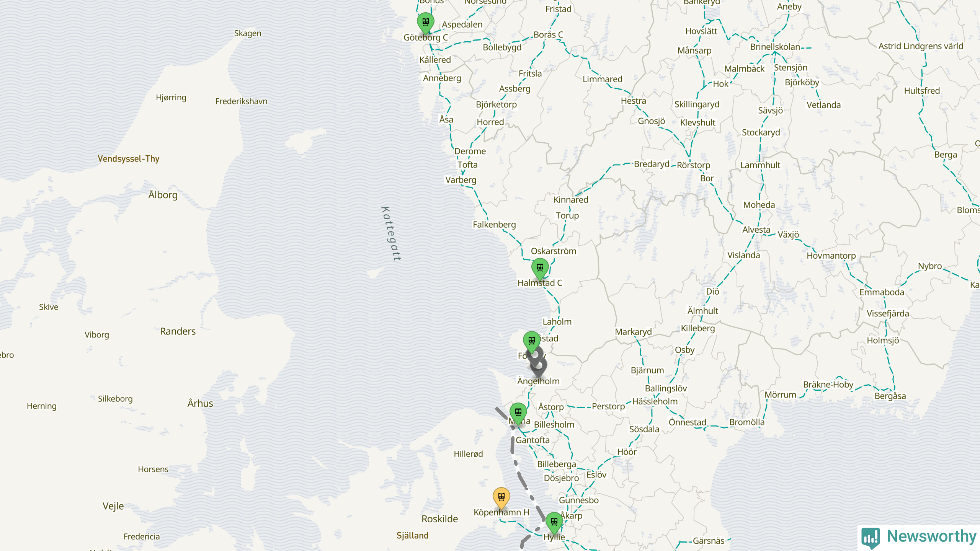The image size is (980, 551).
Task: Select the Roskilde city label
Action: click(x=439, y=519)
